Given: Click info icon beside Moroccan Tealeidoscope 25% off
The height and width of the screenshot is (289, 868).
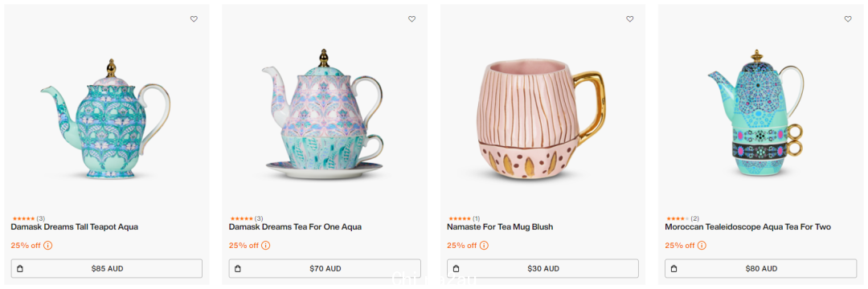Looking at the screenshot, I should 702,246.
